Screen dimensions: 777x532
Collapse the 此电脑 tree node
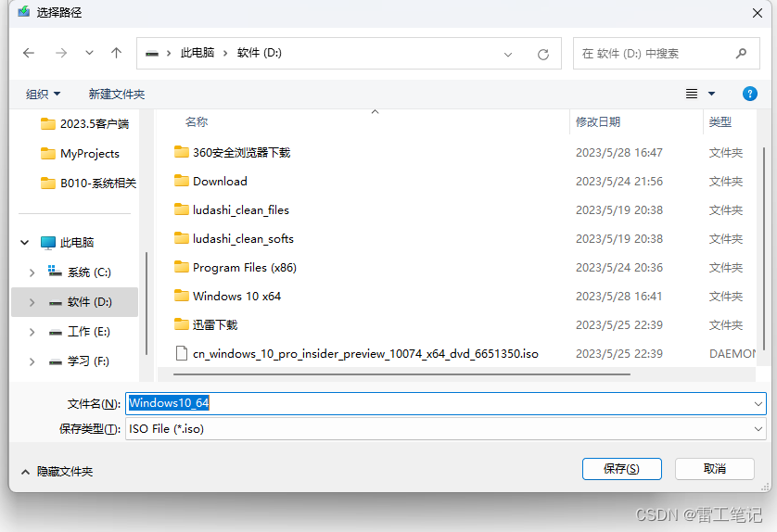pos(25,243)
